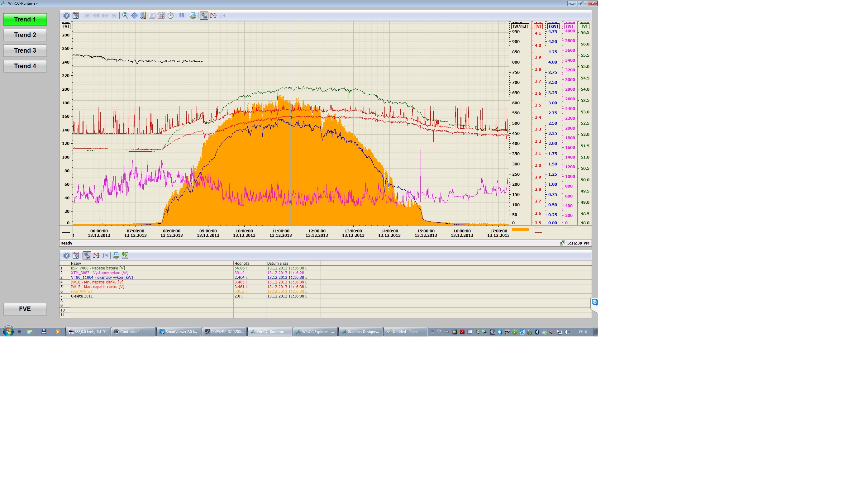Image resolution: width=858 pixels, height=504 pixels.
Task: Open help in ruler table toolbar
Action: coord(66,255)
